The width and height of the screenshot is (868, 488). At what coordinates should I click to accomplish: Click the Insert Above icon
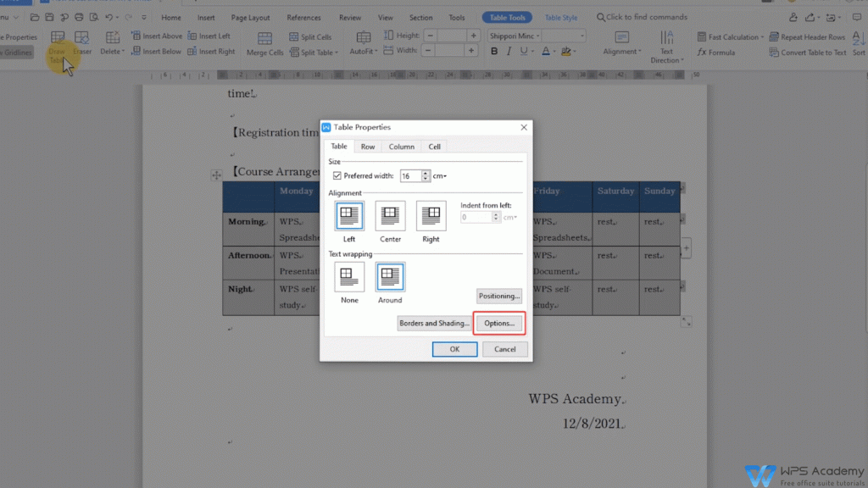tap(136, 36)
